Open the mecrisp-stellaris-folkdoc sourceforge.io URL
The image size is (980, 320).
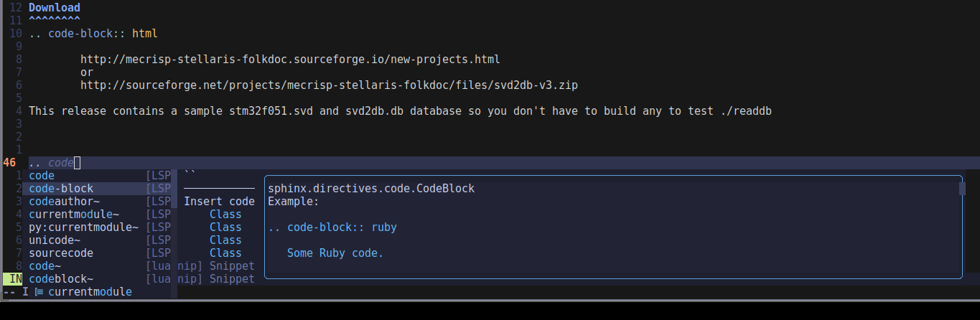pos(290,60)
